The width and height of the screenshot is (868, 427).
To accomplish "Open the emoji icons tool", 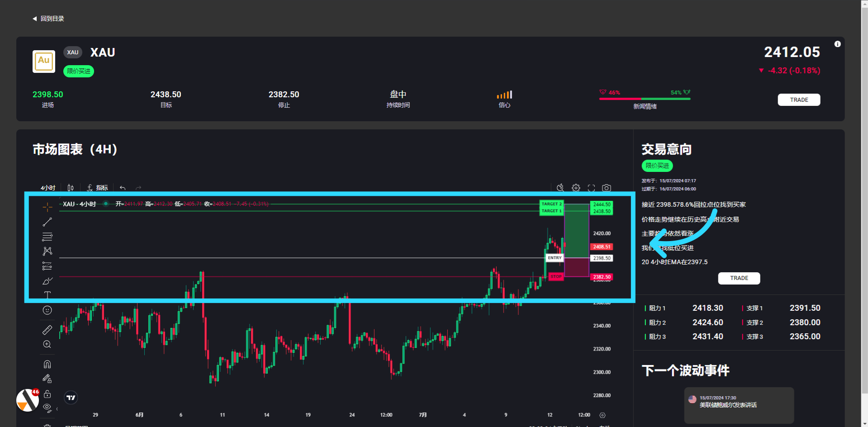I will 47,310.
